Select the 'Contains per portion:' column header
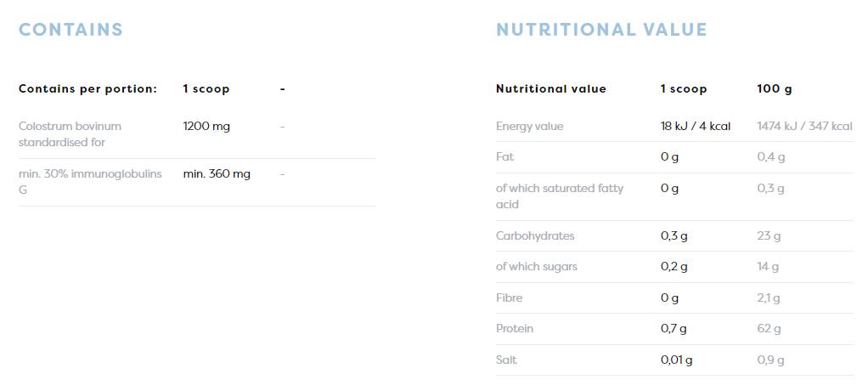Screen dimensions: 868x391 [87, 88]
